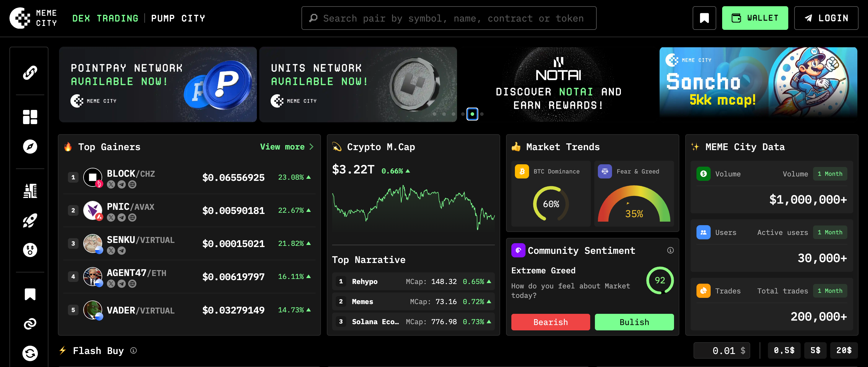868x367 pixels.
Task: Select Solana Eco… narrative row
Action: [x=413, y=321]
